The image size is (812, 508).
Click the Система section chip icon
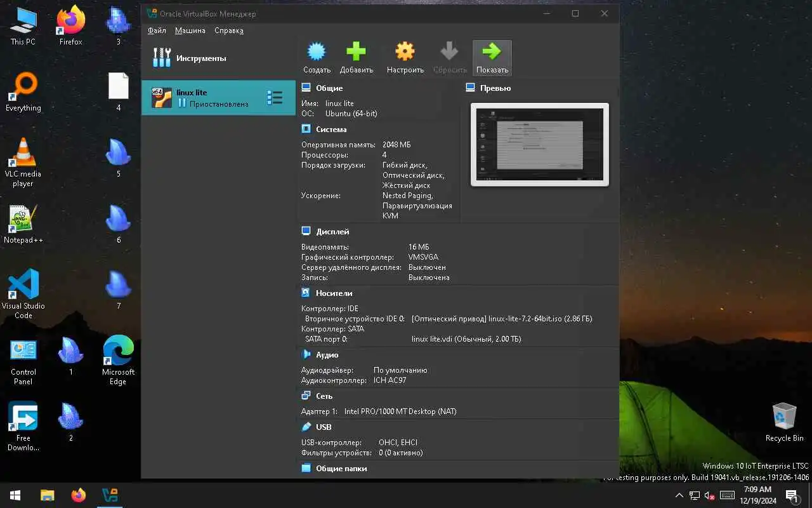(306, 129)
